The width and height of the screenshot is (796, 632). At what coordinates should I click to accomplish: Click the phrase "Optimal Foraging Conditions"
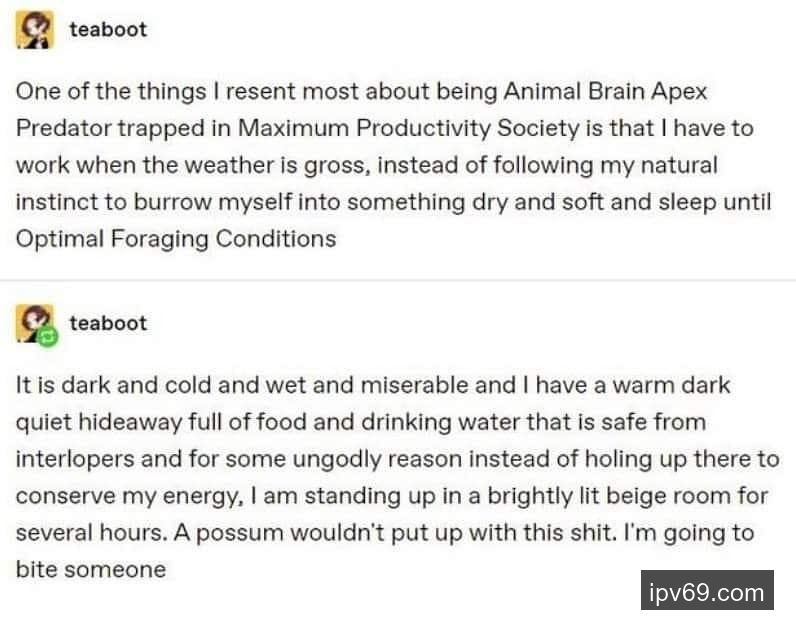[176, 238]
